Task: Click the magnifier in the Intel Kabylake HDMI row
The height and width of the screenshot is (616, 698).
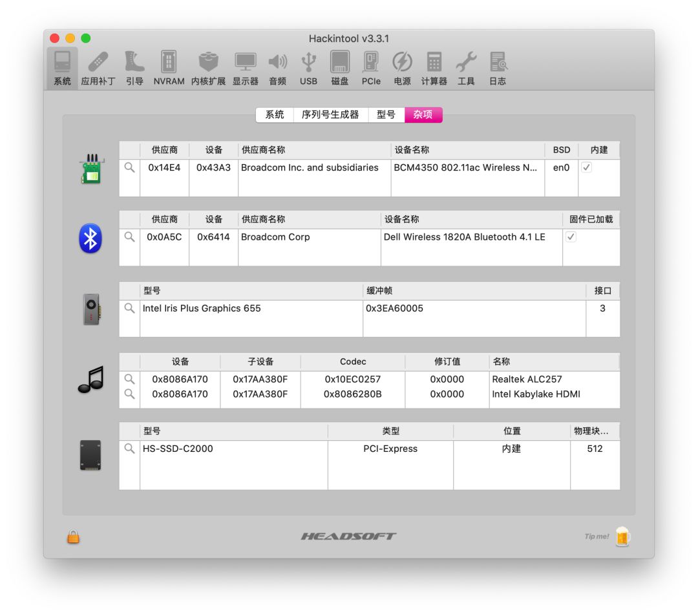Action: point(129,394)
